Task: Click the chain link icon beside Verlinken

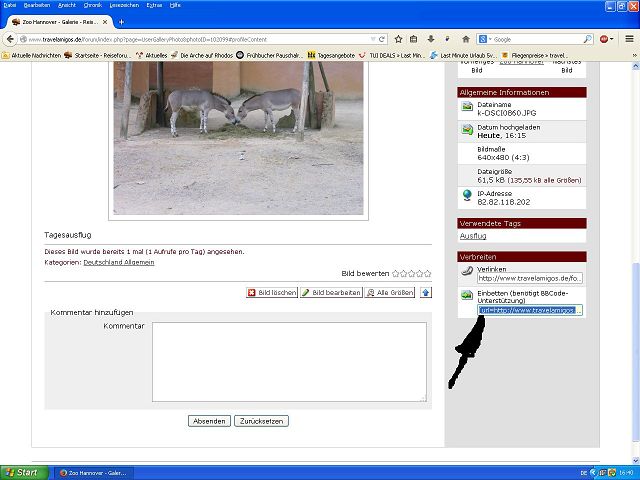Action: (466, 271)
